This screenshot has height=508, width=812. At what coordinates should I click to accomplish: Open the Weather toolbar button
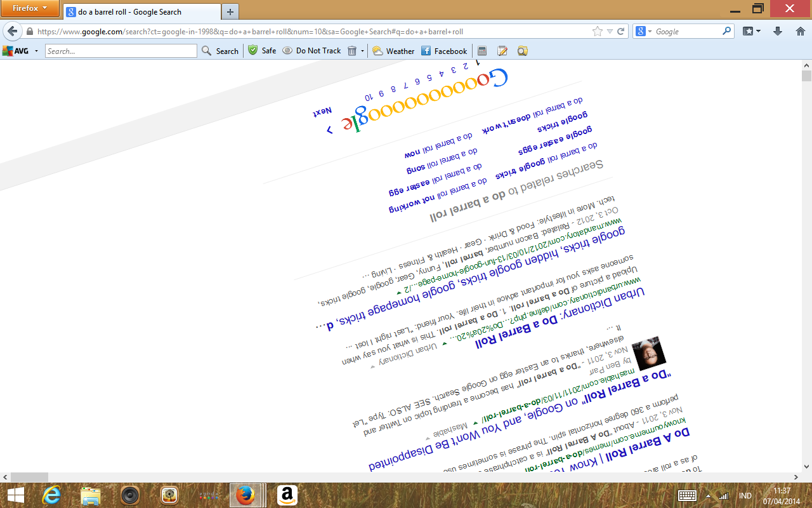click(393, 51)
